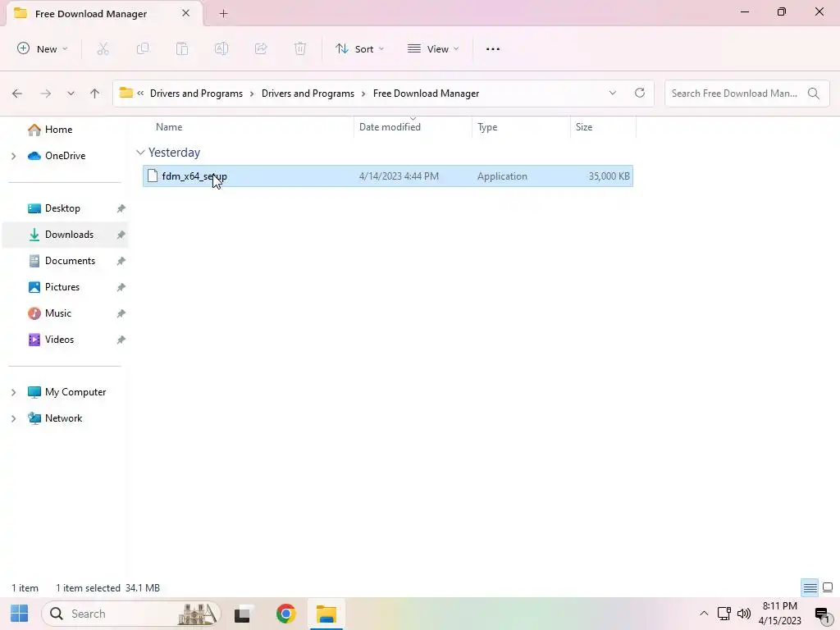Click the Share icon in toolbar

point(261,48)
